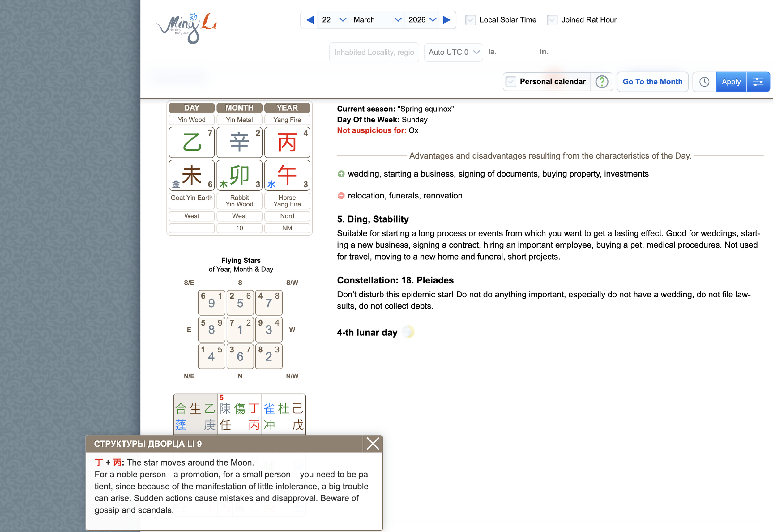
Task: Advance to the next day with right arrow
Action: (447, 20)
